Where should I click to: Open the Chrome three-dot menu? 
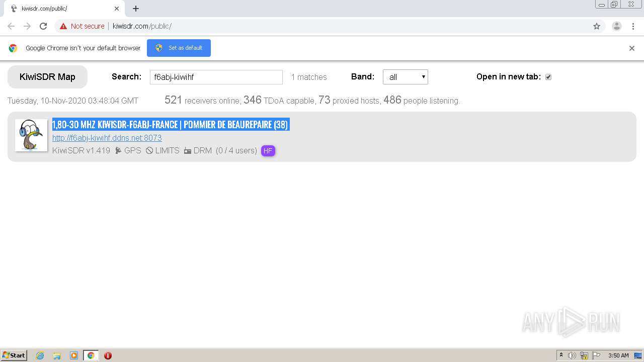point(633,26)
